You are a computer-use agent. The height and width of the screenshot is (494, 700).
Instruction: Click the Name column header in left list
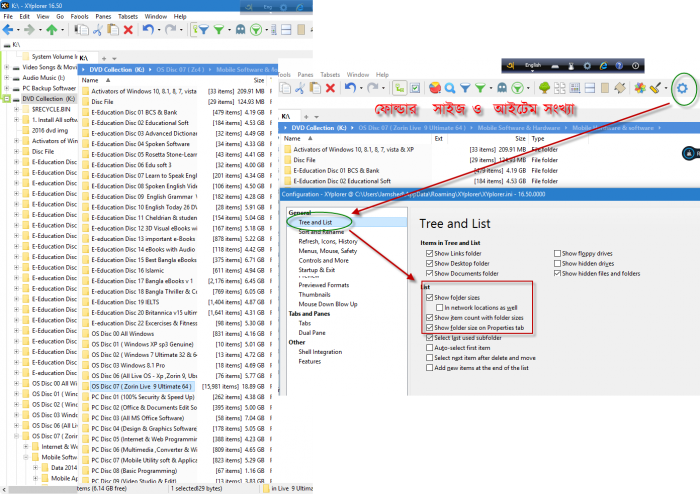[90, 80]
